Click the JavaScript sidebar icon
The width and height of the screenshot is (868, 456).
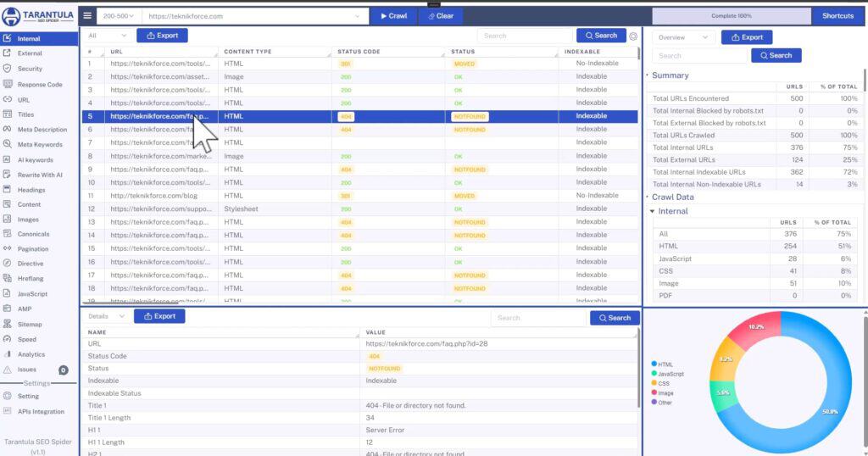pyautogui.click(x=7, y=294)
